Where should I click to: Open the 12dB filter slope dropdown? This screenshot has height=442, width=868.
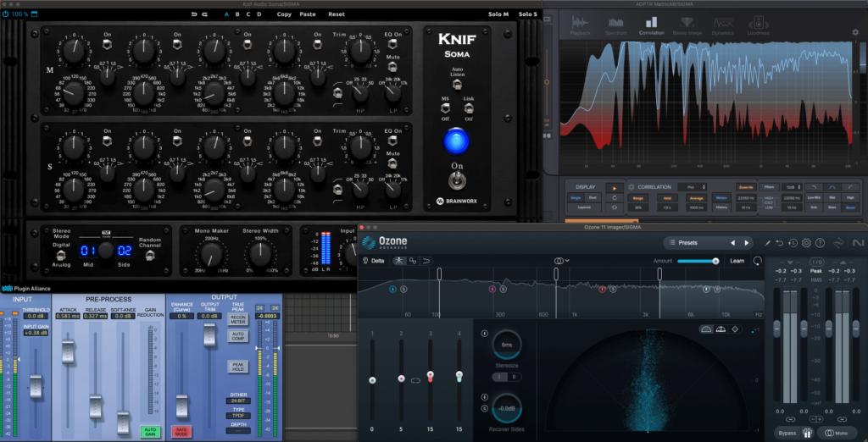(792, 187)
